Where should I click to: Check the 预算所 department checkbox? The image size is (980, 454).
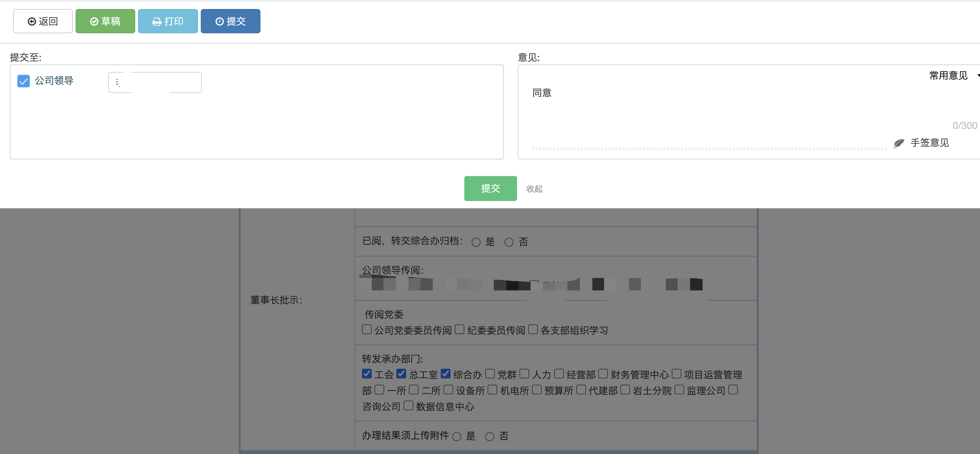coord(536,390)
